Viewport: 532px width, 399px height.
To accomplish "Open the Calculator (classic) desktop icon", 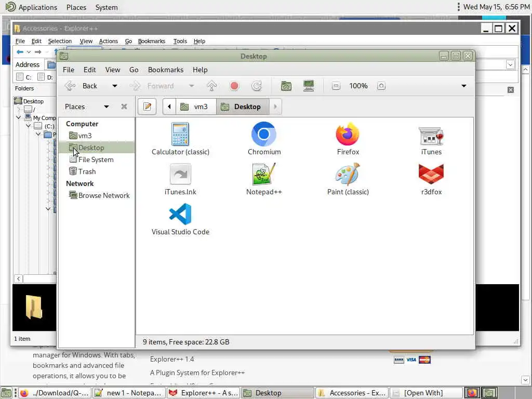I will [x=180, y=139].
